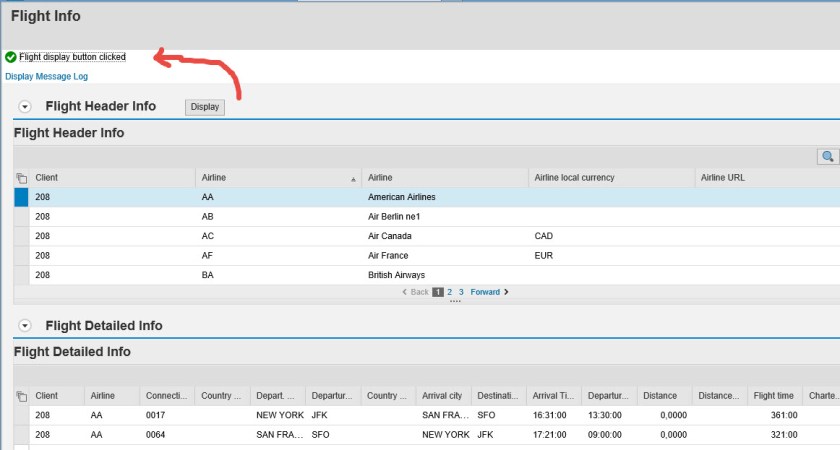Screen dimensions: 840x450
Task: Click the Airline URL column header
Action: (x=723, y=178)
